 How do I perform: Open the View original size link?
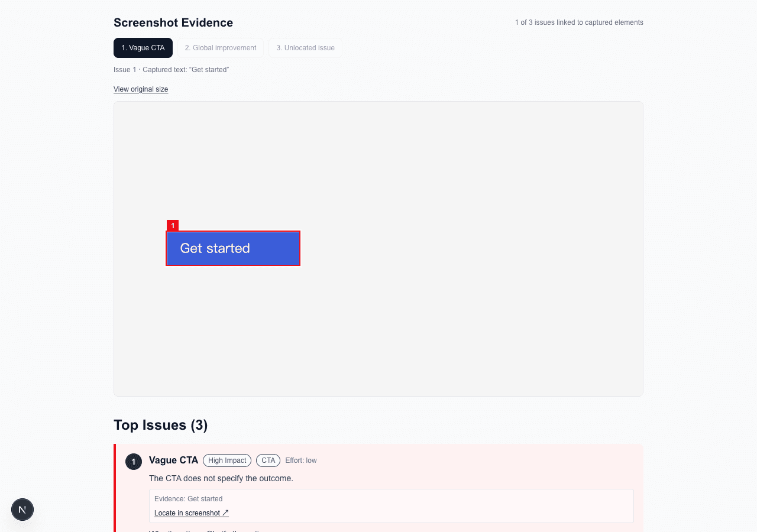pos(141,89)
